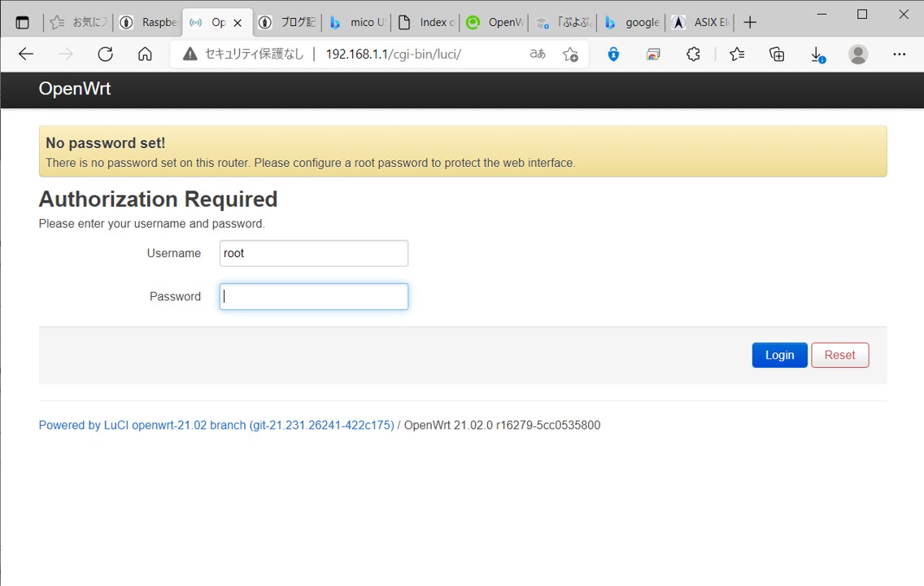Click the セキュリティ保護なし site info label
This screenshot has height=586, width=924.
point(254,55)
